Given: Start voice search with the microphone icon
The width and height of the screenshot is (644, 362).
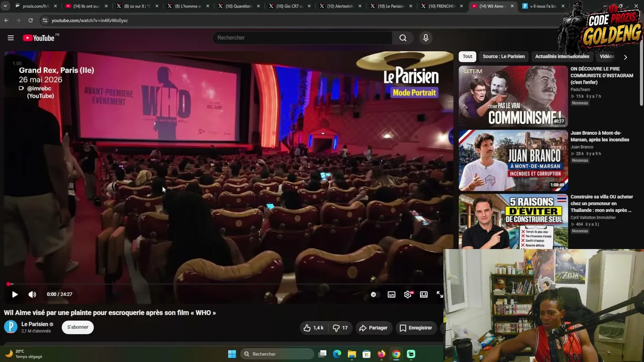Looking at the screenshot, I should coord(426,38).
